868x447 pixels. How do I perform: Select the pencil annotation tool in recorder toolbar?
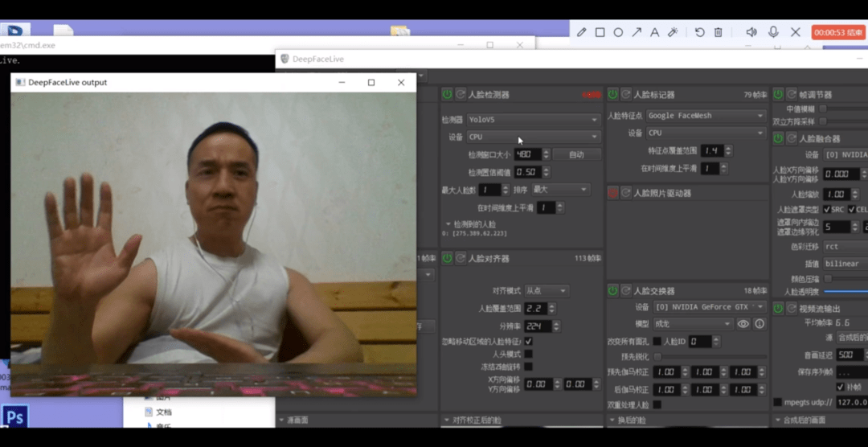pyautogui.click(x=582, y=32)
